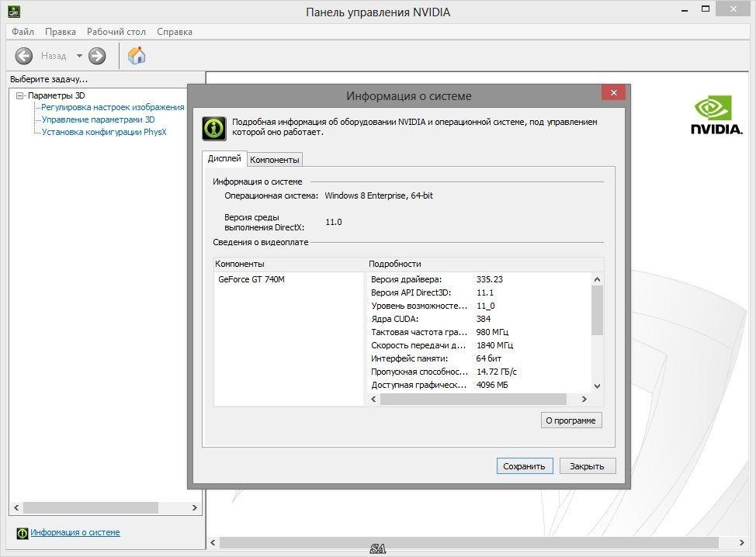Minimize the NVIDIA Control Panel window
756x557 pixels.
(684, 9)
